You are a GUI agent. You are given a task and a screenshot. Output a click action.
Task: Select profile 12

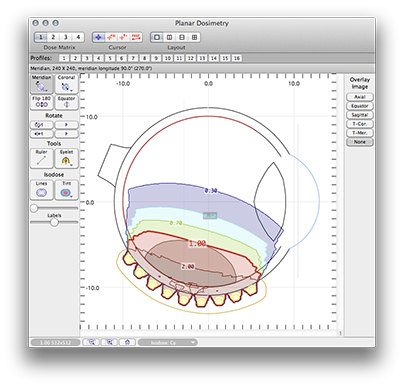coord(191,58)
